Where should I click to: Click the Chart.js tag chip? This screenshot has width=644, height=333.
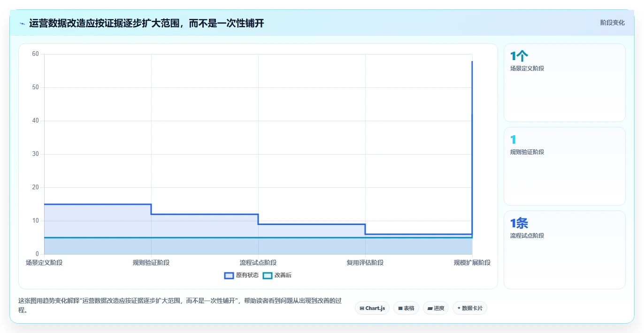point(372,308)
